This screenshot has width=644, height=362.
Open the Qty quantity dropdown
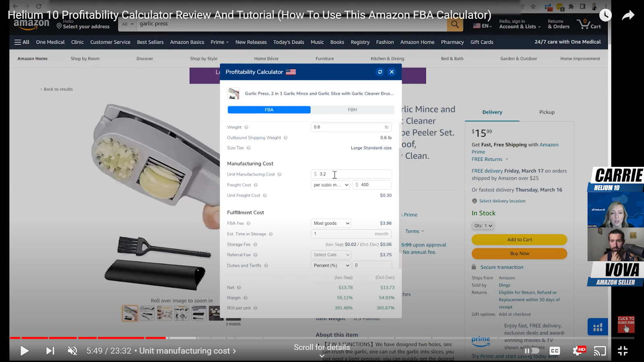483,226
